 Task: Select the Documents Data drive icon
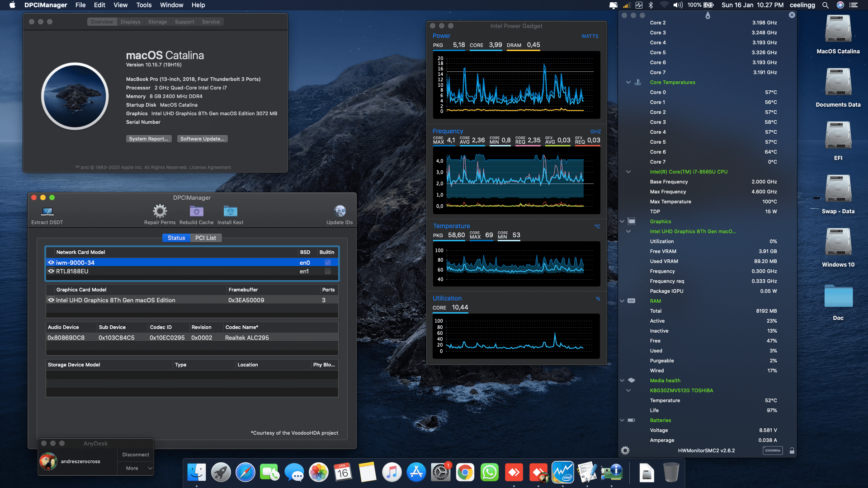tap(838, 82)
